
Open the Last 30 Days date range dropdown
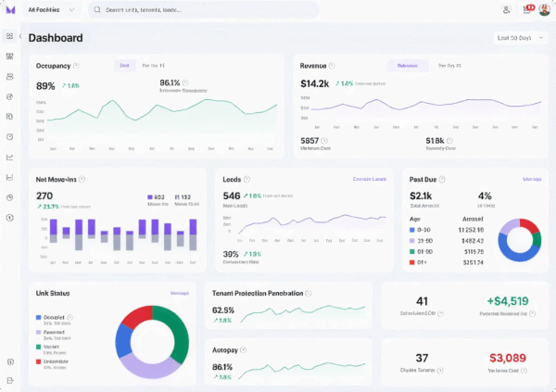point(518,38)
